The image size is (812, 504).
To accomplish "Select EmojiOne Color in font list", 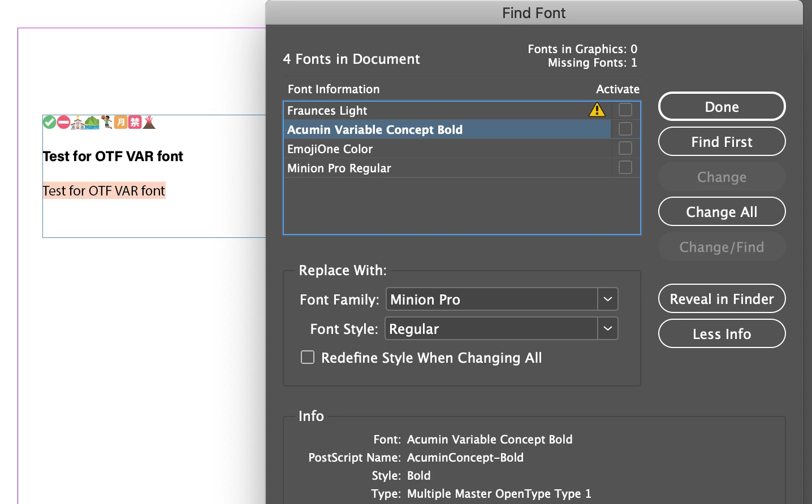I will click(x=330, y=149).
